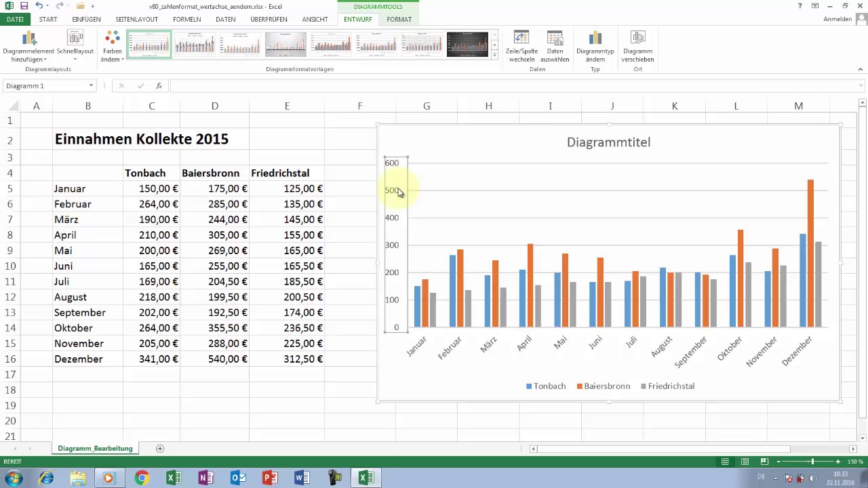Zoom in with plus button

[x=838, y=462]
